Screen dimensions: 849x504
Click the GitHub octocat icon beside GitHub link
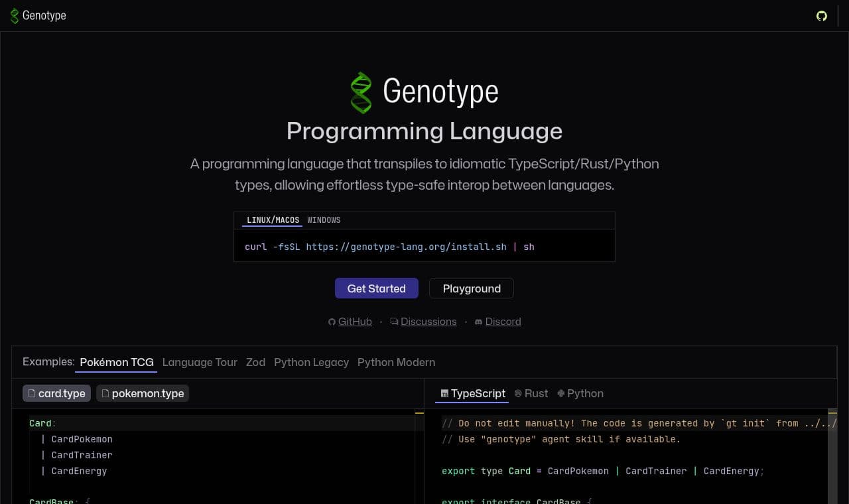332,322
